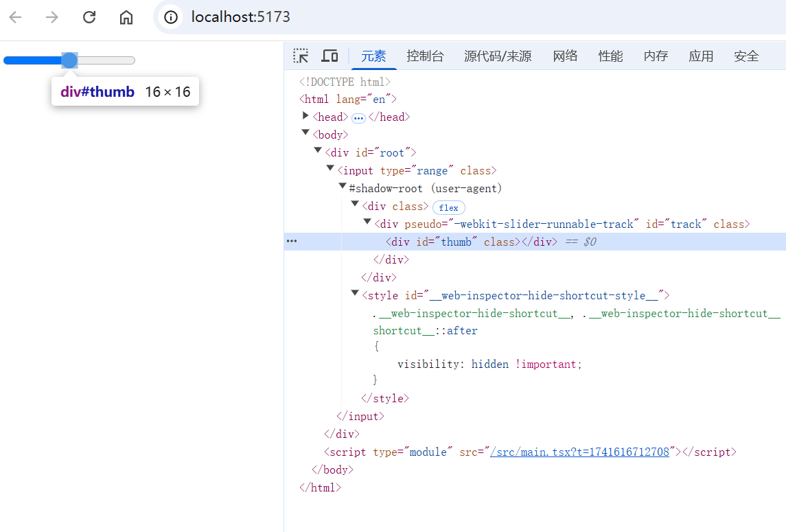Collapse the body element
The height and width of the screenshot is (532, 786).
305,132
